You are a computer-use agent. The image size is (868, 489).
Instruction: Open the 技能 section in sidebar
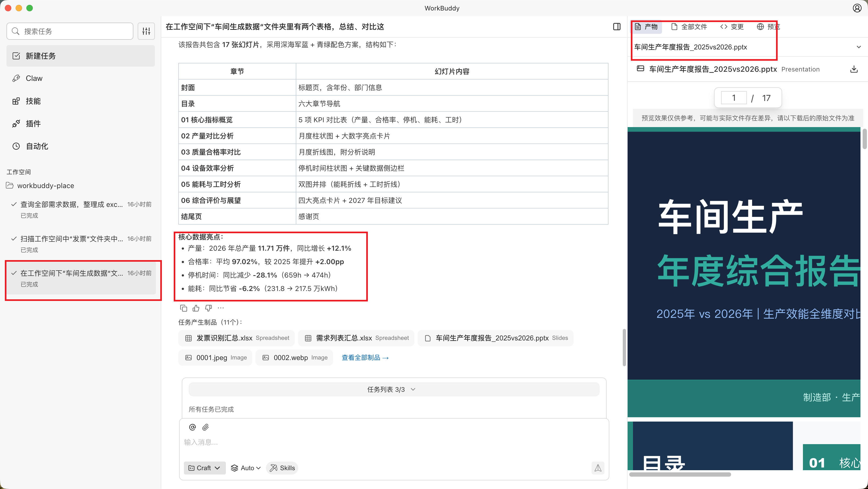click(33, 101)
